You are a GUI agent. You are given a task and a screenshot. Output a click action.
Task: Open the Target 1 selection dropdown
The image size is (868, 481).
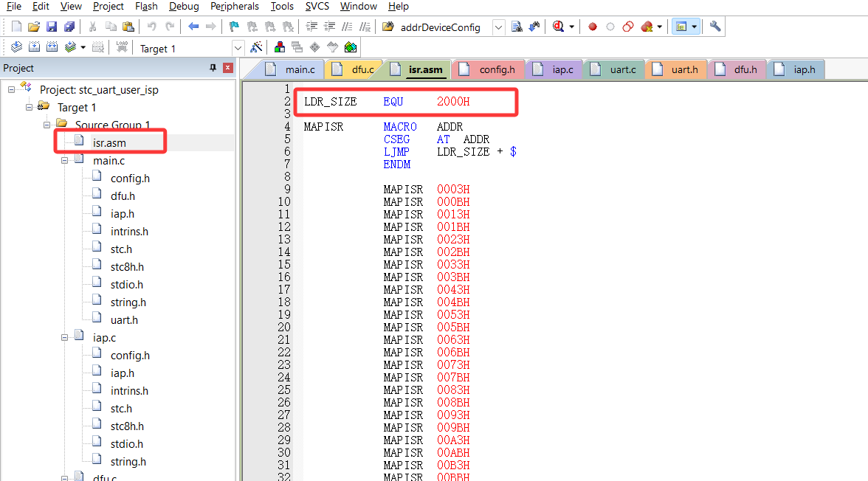click(x=238, y=47)
